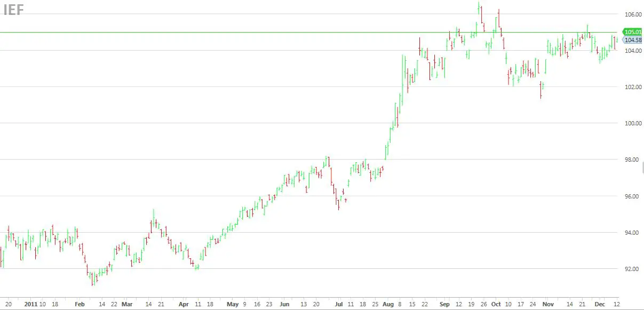644x310 pixels.
Task: Click the 92.00 price axis label
Action: pyautogui.click(x=632, y=269)
